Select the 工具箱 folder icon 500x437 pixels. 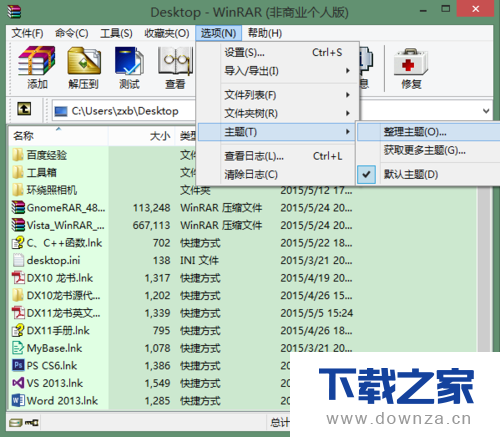click(18, 172)
